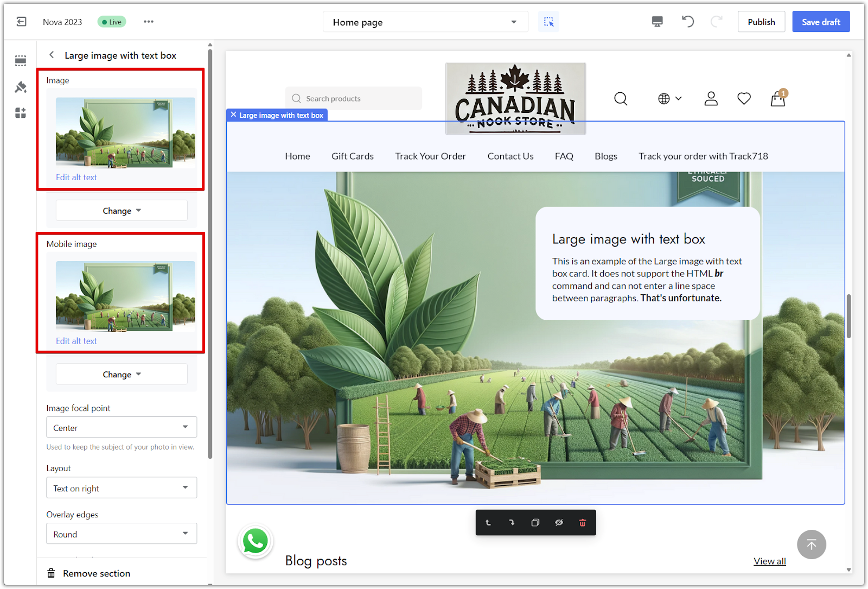Open the Sections panel icon in sidebar

21,60
